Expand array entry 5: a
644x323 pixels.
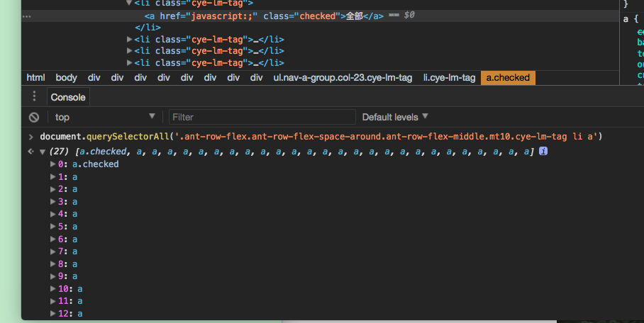[52, 226]
